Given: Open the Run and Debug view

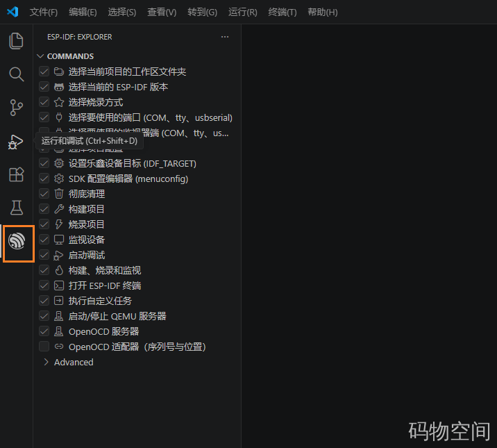Looking at the screenshot, I should coord(15,142).
